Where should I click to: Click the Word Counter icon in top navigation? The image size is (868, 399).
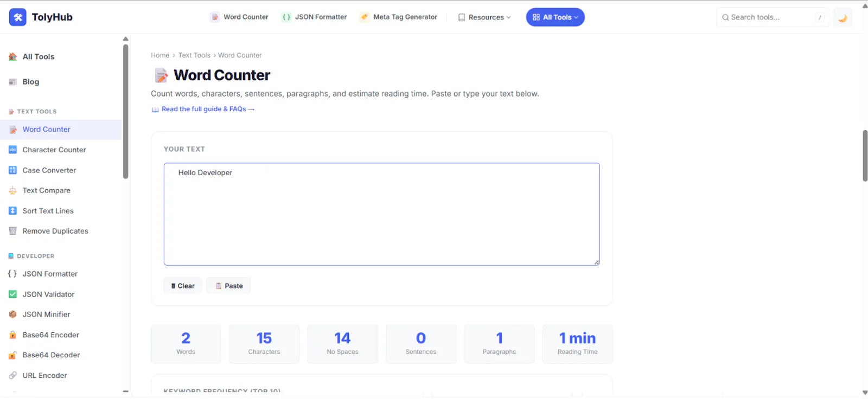click(x=215, y=17)
